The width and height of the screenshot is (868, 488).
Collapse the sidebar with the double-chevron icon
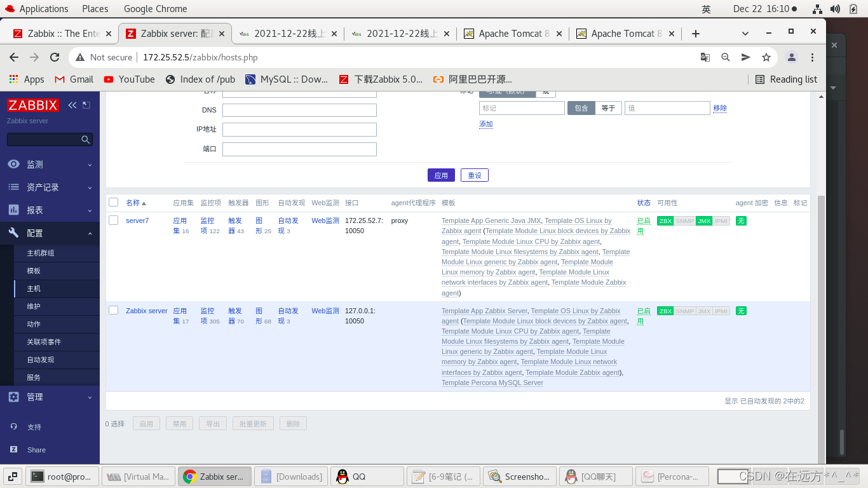click(72, 105)
